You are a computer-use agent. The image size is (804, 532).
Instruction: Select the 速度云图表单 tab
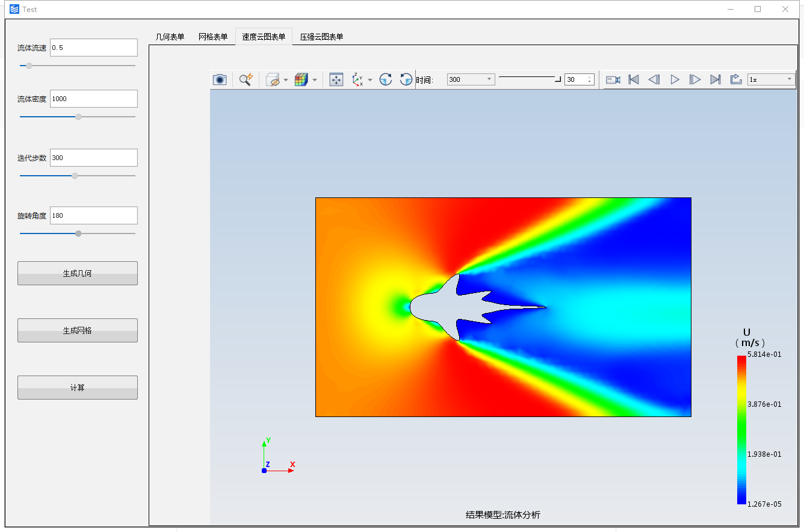(x=264, y=37)
